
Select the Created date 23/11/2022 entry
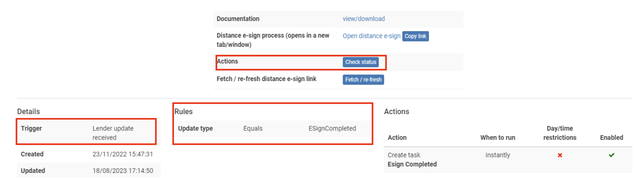[123, 154]
